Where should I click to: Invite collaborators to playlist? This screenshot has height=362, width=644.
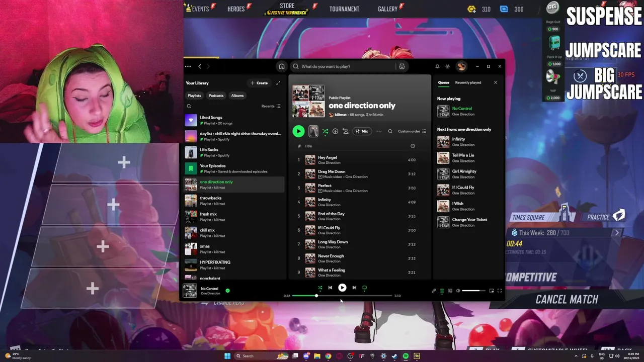point(346,131)
